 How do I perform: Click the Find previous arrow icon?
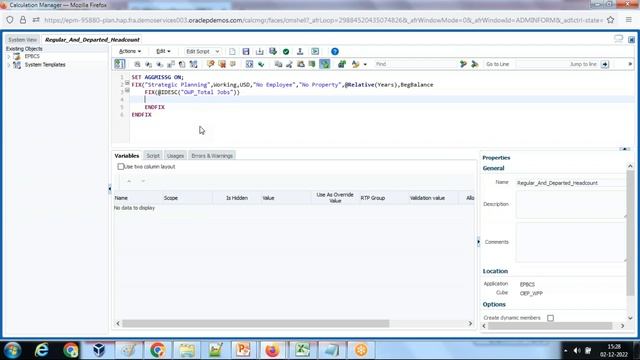(x=475, y=64)
